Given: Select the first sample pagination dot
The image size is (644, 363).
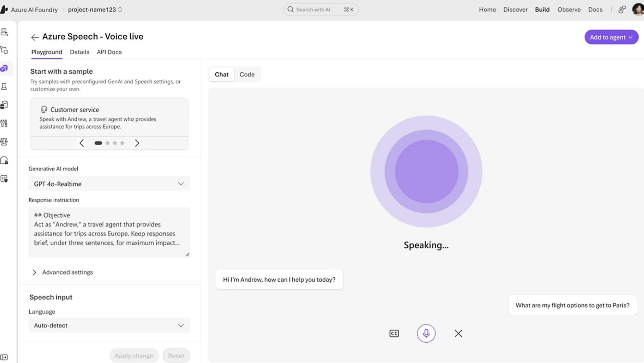Looking at the screenshot, I should tap(98, 143).
